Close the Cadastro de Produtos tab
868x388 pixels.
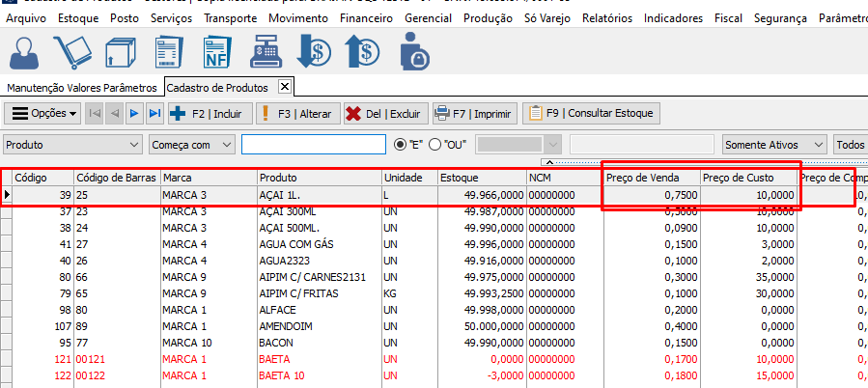coord(284,87)
